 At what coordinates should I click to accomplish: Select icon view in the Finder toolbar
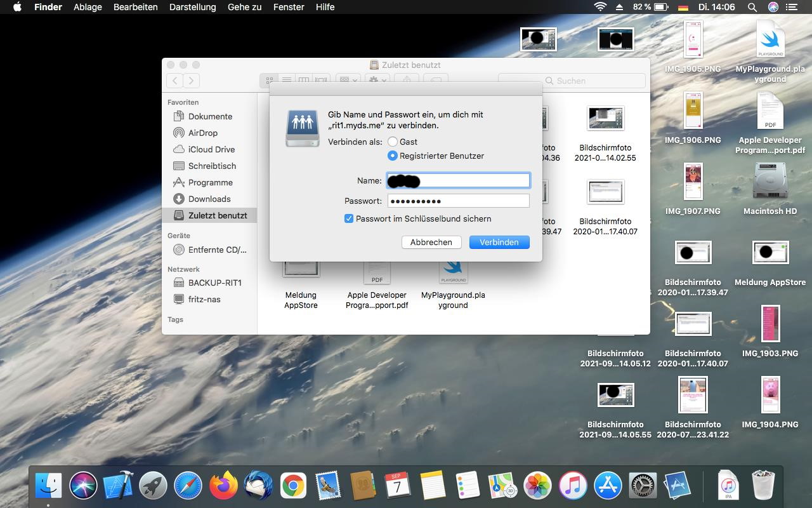(269, 80)
